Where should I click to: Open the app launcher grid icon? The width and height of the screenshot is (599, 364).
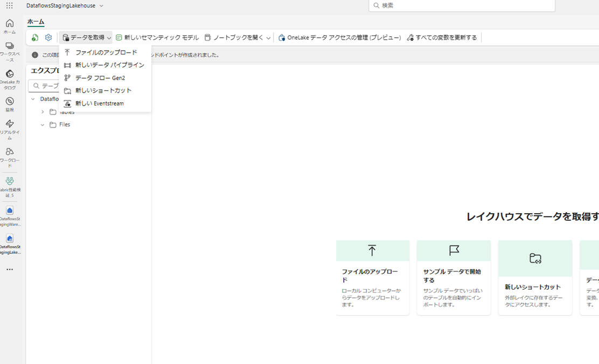tap(10, 5)
